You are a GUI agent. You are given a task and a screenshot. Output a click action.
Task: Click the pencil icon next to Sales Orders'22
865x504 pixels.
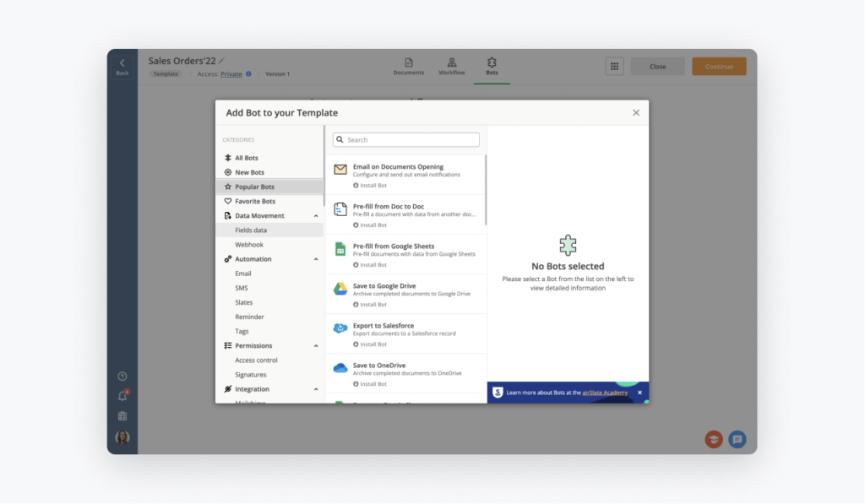(x=222, y=61)
